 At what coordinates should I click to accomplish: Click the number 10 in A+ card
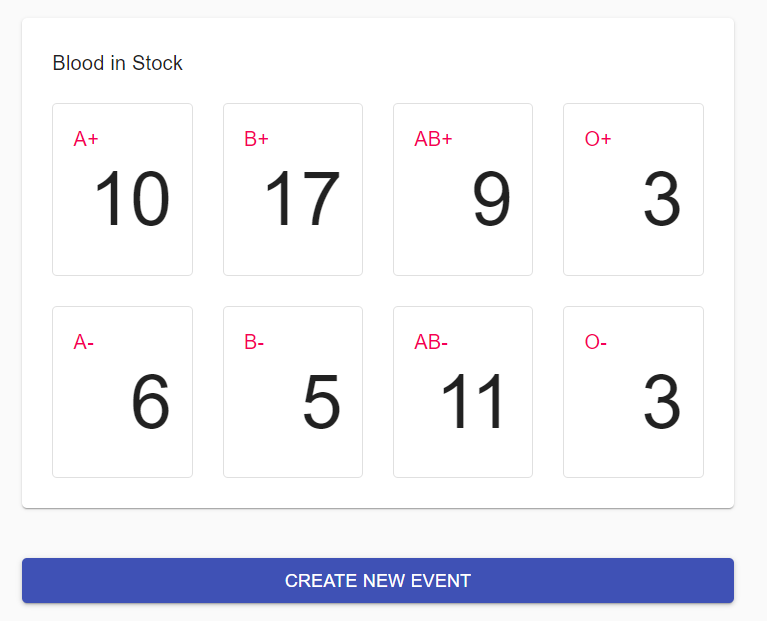(131, 200)
